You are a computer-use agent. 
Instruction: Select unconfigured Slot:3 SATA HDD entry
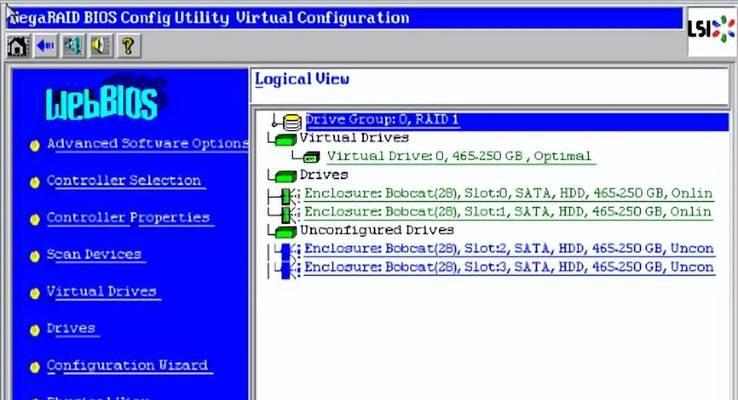[x=509, y=267]
